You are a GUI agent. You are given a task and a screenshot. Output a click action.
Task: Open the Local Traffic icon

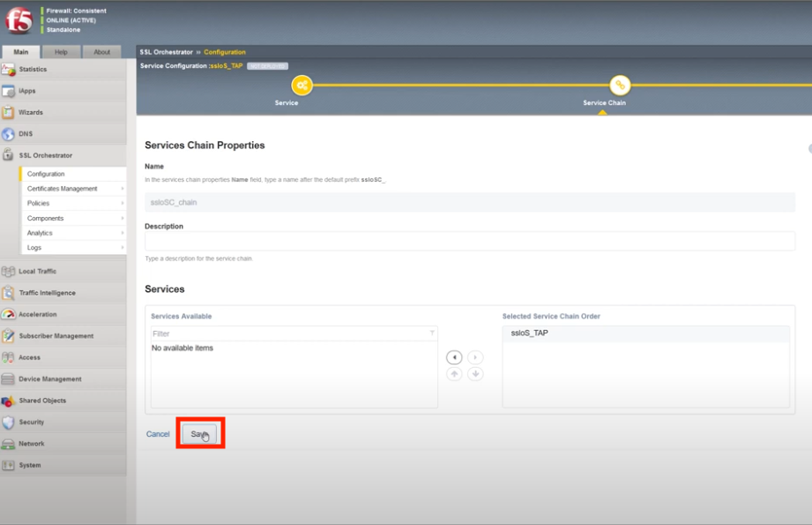[8, 271]
